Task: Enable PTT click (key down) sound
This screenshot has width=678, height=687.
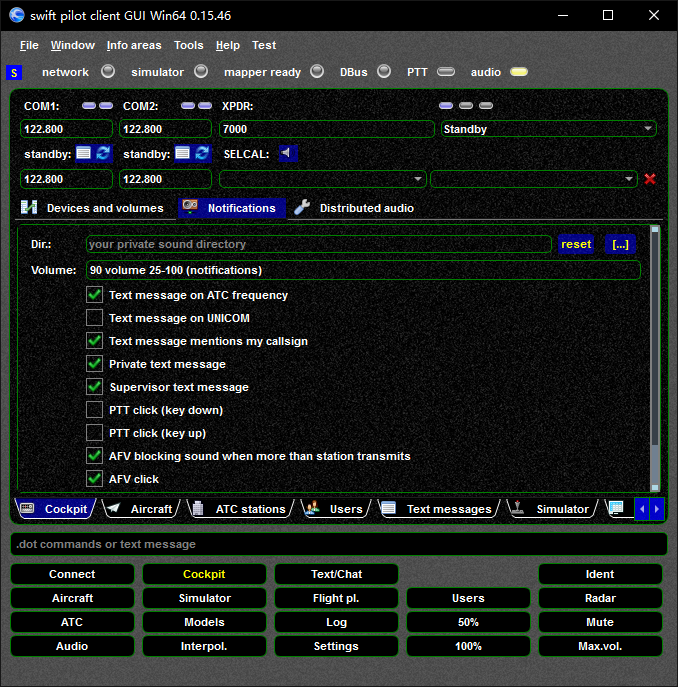Action: point(95,410)
